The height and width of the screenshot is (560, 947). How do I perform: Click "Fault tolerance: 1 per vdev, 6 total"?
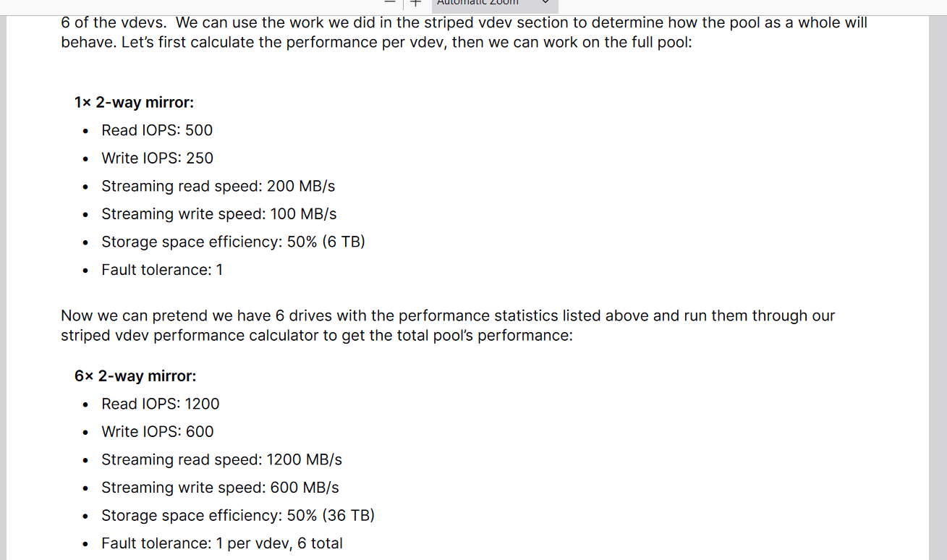pos(221,543)
